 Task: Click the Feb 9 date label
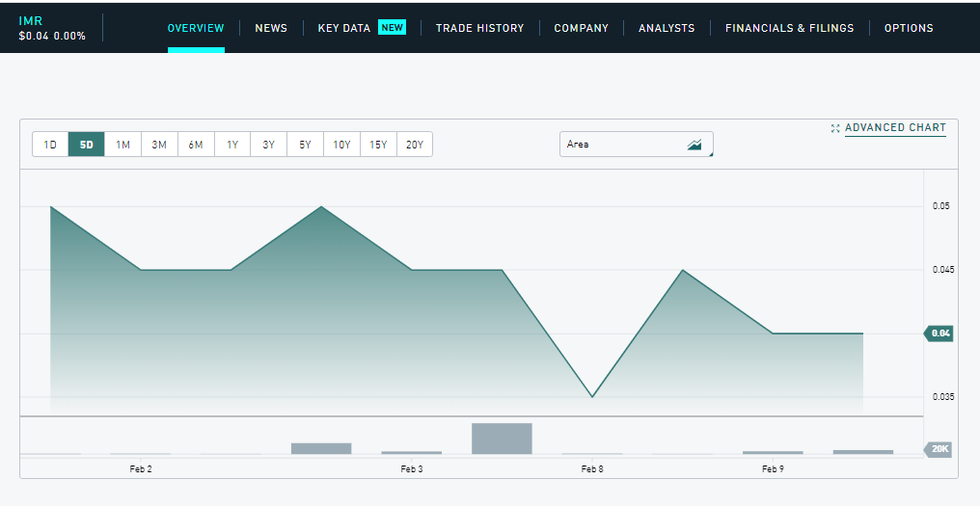(x=774, y=469)
